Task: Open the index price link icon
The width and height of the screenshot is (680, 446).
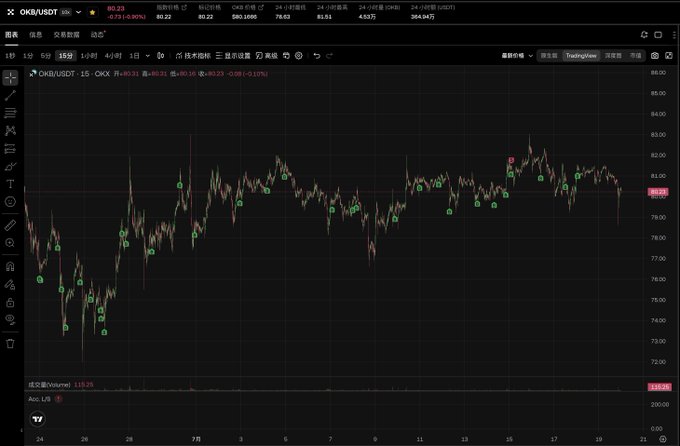Action: point(184,7)
